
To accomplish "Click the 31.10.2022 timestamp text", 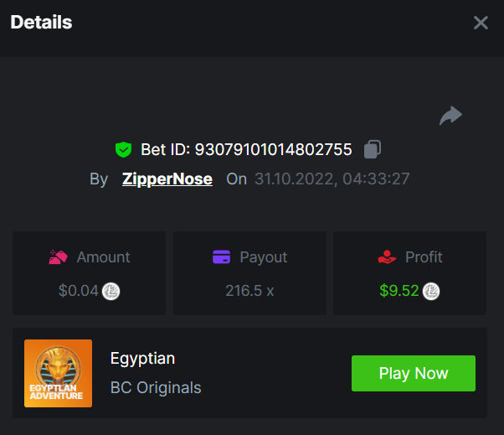I will pyautogui.click(x=332, y=179).
